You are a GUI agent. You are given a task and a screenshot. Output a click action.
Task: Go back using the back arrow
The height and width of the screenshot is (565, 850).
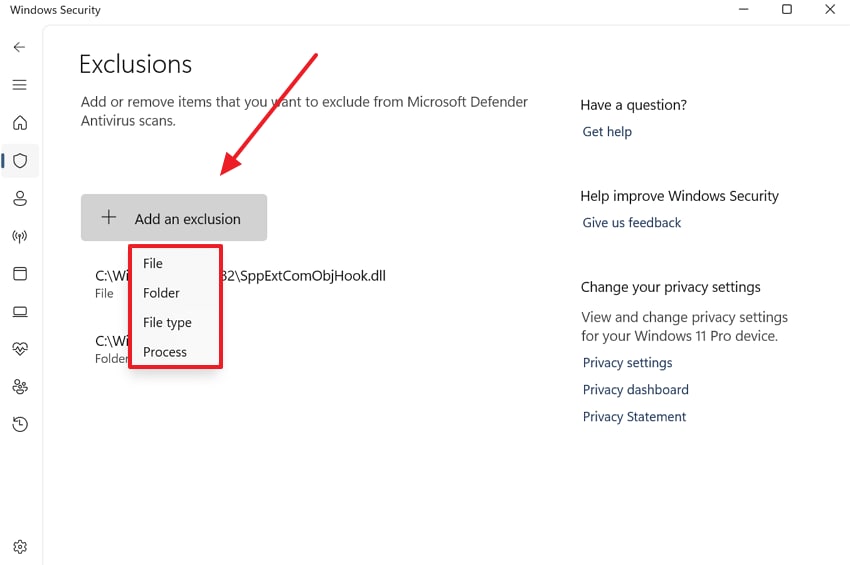coord(20,47)
